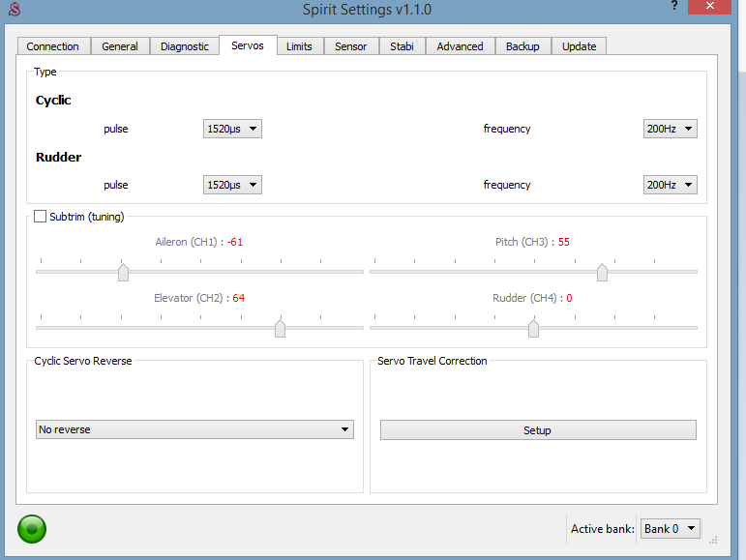Viewport: 746px width, 560px height.
Task: Open the Cyclic pulse dropdown
Action: tap(232, 129)
